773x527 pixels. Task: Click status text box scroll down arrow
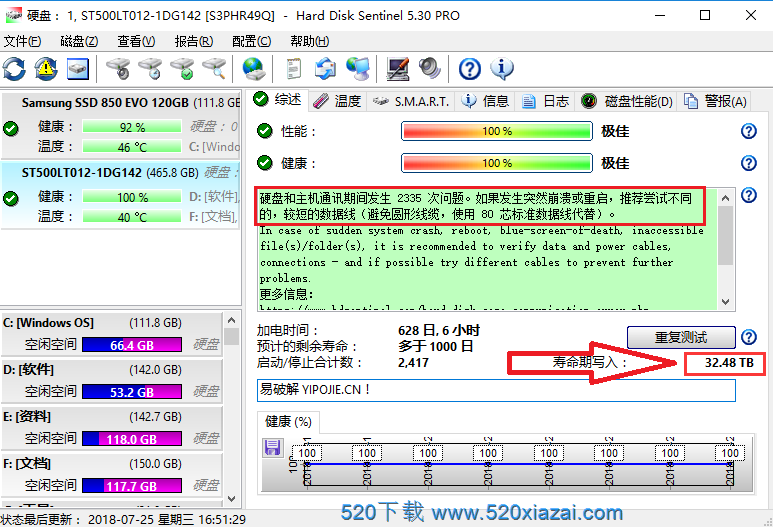725,302
